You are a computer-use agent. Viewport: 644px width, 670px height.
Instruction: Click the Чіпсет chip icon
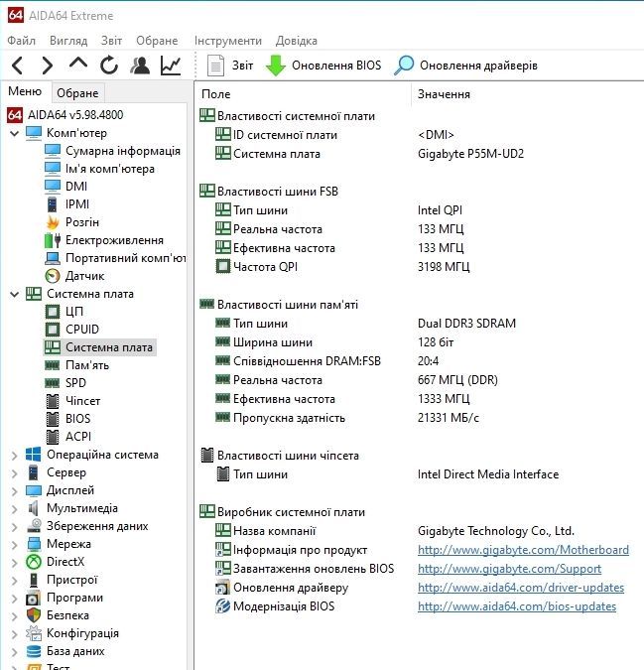[53, 401]
